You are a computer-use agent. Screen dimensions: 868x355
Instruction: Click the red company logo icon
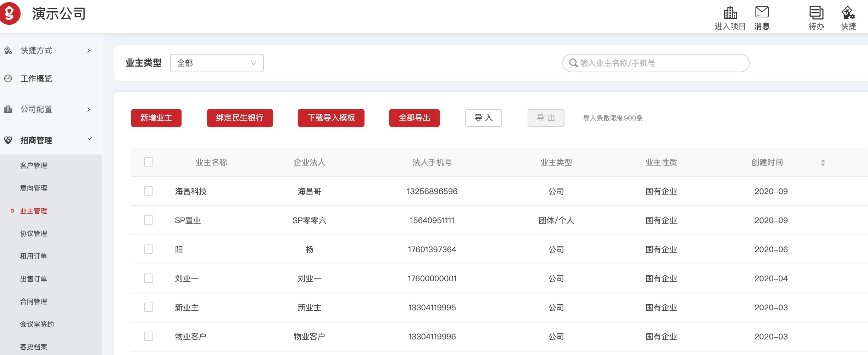[10, 13]
